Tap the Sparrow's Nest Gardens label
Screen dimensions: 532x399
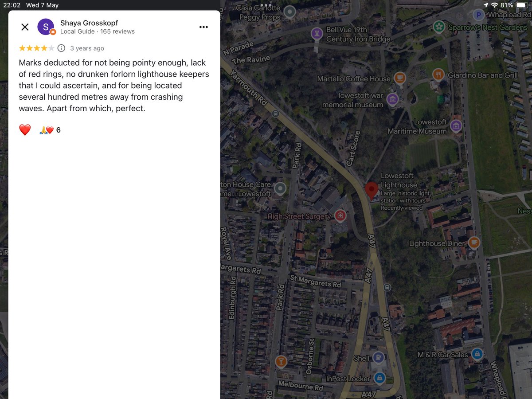pyautogui.click(x=488, y=27)
